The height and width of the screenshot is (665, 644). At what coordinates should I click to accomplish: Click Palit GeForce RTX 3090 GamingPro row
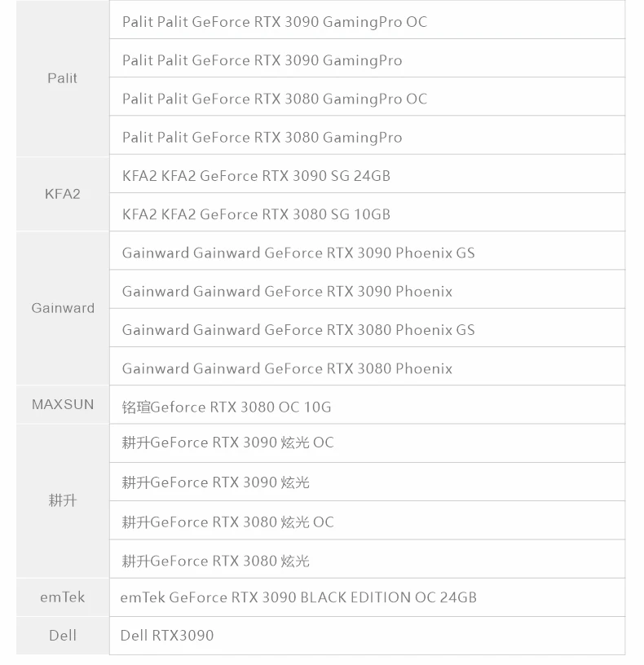(262, 60)
